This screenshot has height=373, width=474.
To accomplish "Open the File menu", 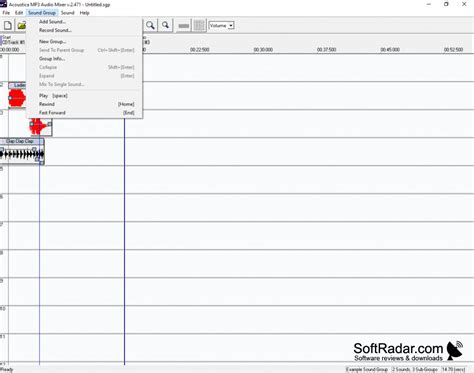I will tap(6, 13).
